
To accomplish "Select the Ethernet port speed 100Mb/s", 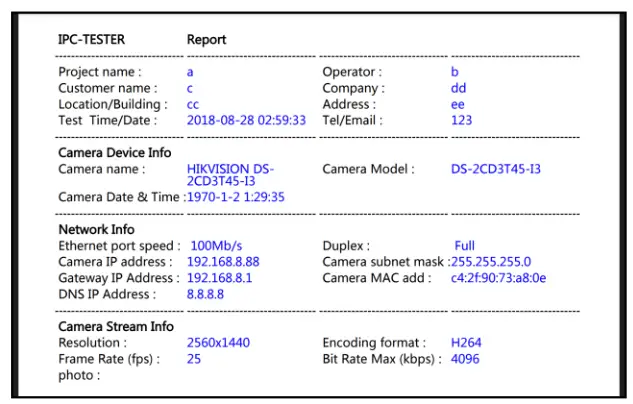I will pos(216,246).
